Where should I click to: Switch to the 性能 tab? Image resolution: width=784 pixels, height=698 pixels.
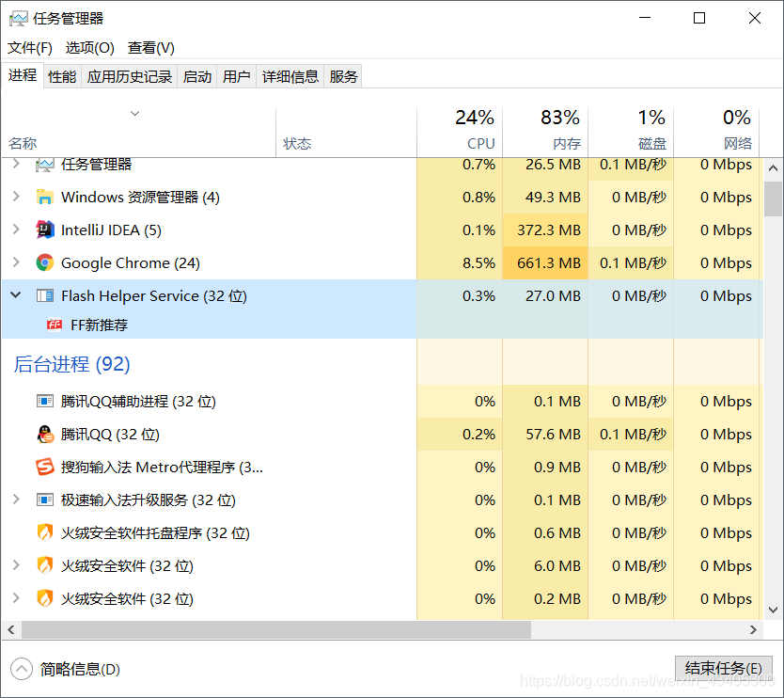[61, 76]
